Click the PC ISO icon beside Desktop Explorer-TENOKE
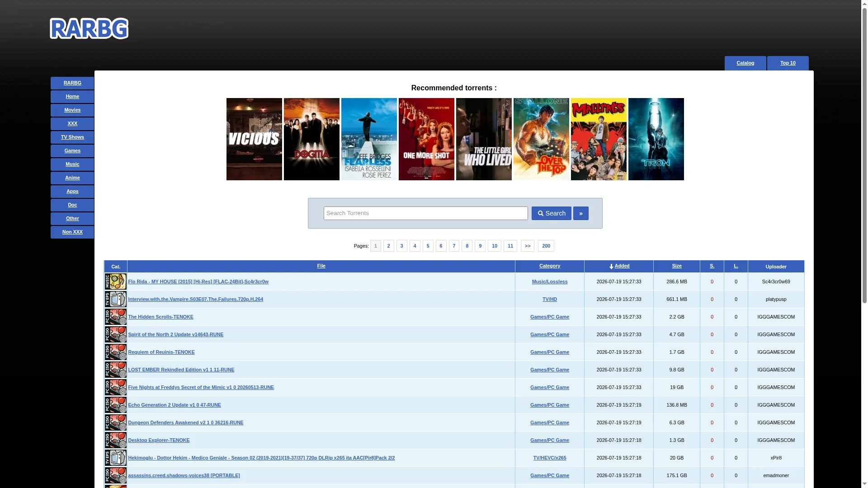868x488 pixels. click(116, 440)
